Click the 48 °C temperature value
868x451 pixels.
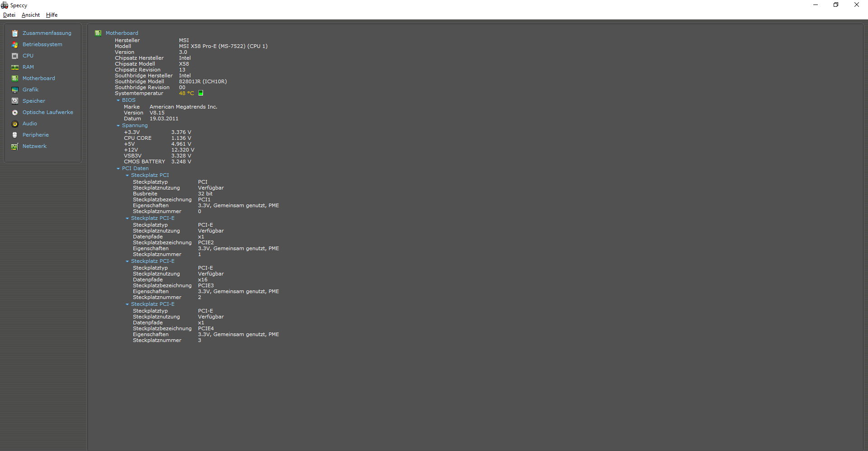point(186,93)
